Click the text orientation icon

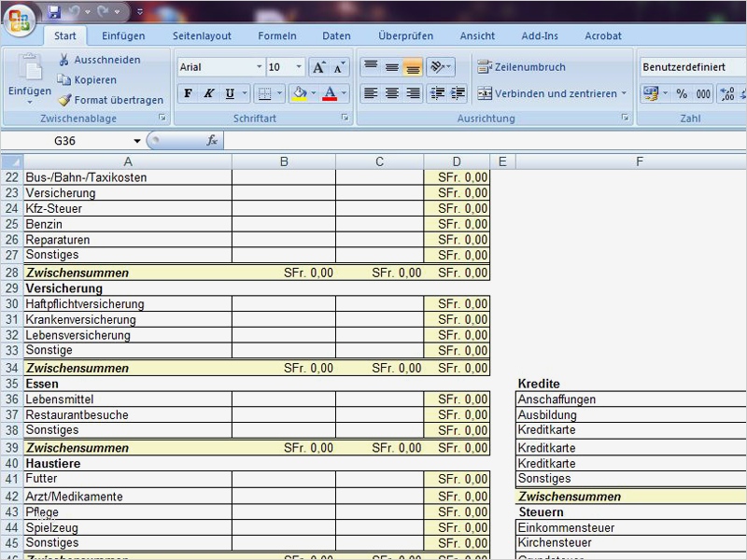point(441,67)
